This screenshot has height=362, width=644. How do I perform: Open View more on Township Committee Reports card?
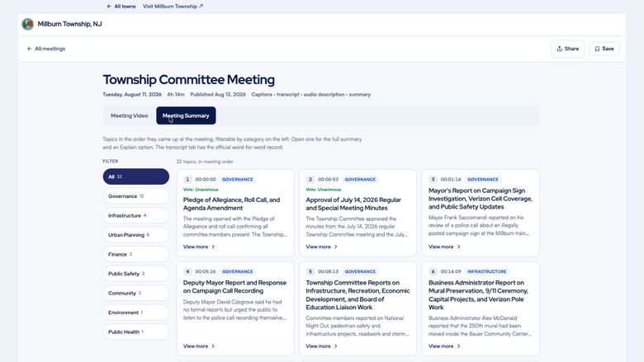pyautogui.click(x=322, y=346)
